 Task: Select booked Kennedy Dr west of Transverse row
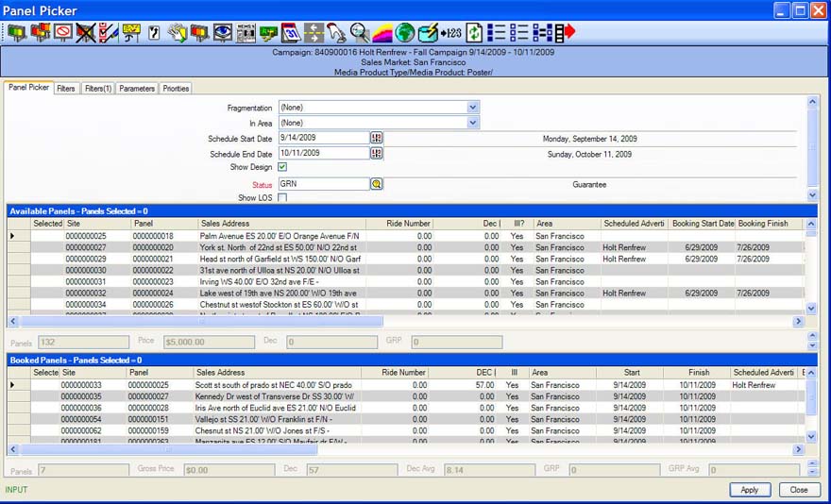pyautogui.click(x=406, y=396)
